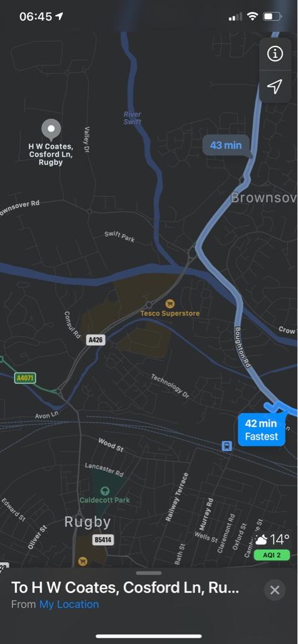Tap the shop icon below B5414

[x=82, y=561]
